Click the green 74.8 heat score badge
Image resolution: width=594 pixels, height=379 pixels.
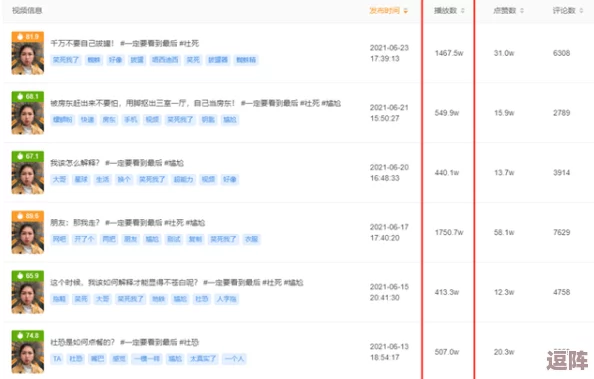click(28, 335)
